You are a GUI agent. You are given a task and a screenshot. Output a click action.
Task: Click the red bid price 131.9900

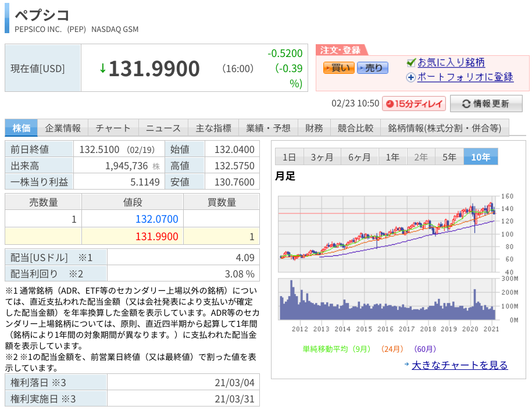point(157,236)
